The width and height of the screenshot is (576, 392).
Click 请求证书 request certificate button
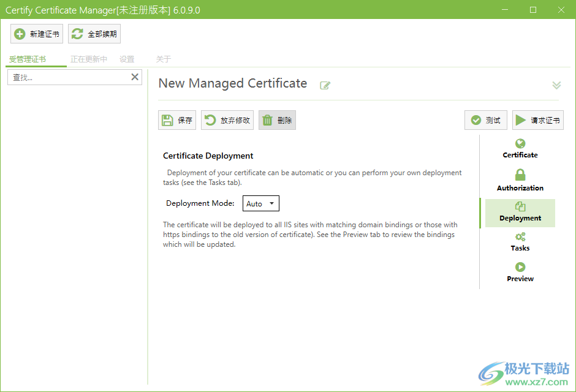click(x=538, y=120)
